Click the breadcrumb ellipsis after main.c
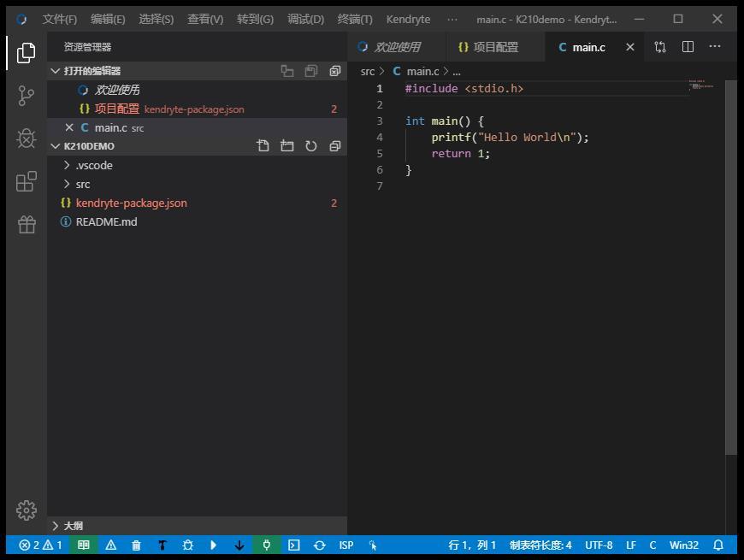Screen dimensions: 744x560 pyautogui.click(x=457, y=72)
